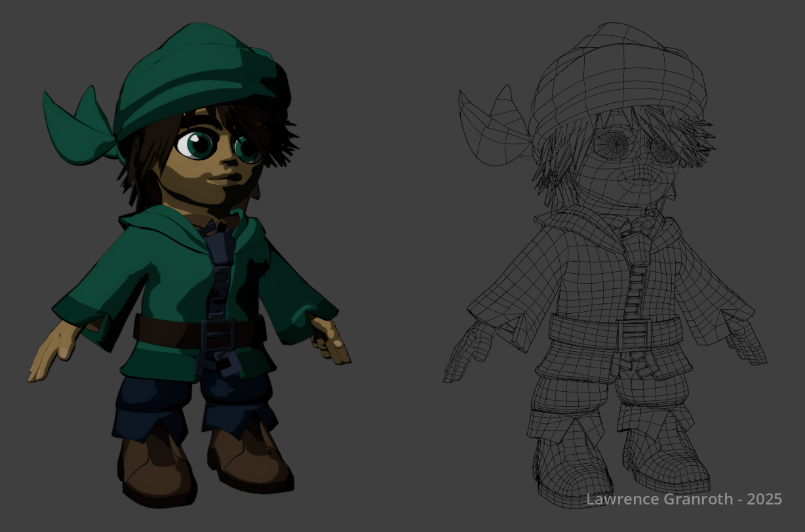Click the rendered character's left green eye
805x532 pixels.
pos(194,144)
